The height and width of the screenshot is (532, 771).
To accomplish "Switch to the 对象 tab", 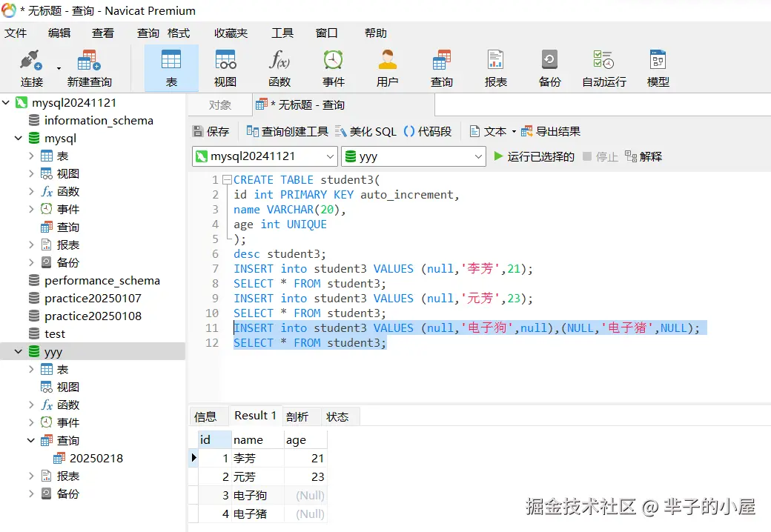I will pos(219,104).
